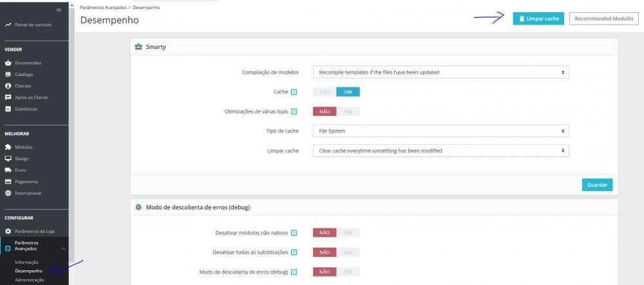Click the Parâmetros Avançados breadcrumb link

(103, 7)
